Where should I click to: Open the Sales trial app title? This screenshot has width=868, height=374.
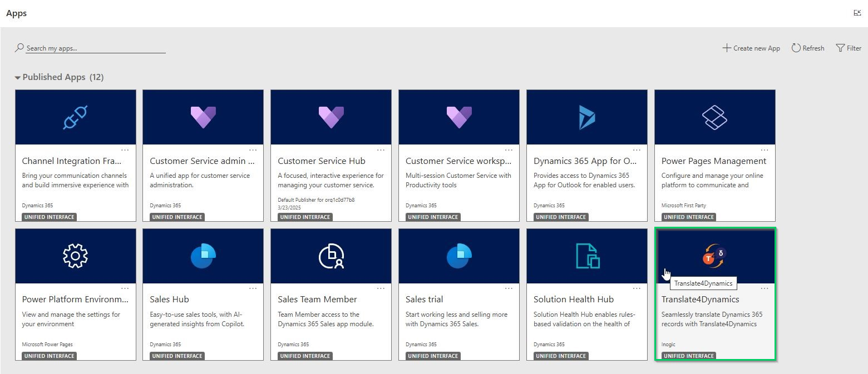[x=425, y=300]
